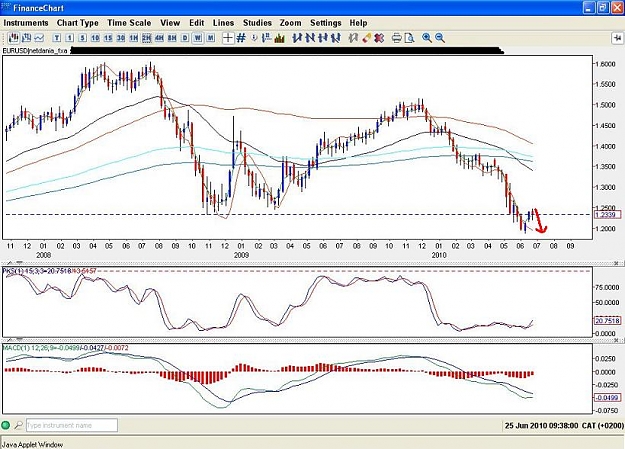
Task: Click the small info icon after the grid icon
Action: click(x=254, y=38)
